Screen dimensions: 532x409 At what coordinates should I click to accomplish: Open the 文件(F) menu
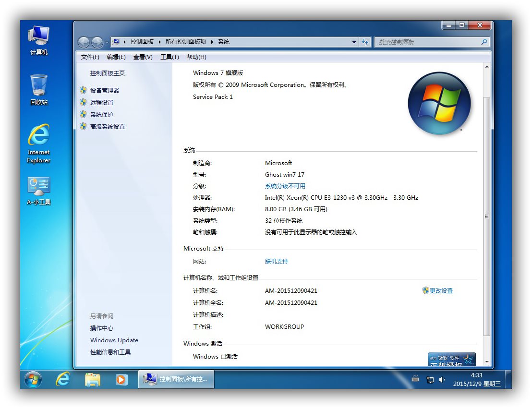coord(90,57)
